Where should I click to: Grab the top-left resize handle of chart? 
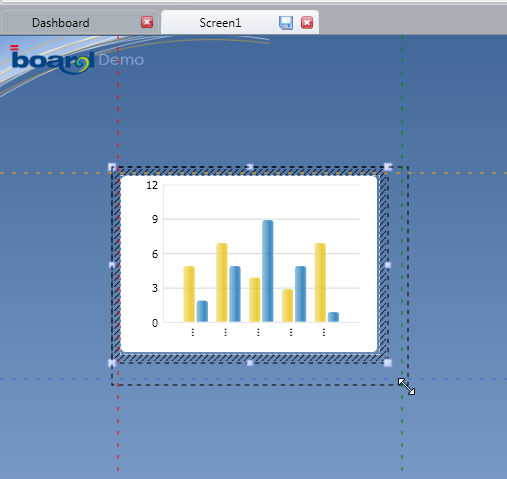[x=112, y=167]
